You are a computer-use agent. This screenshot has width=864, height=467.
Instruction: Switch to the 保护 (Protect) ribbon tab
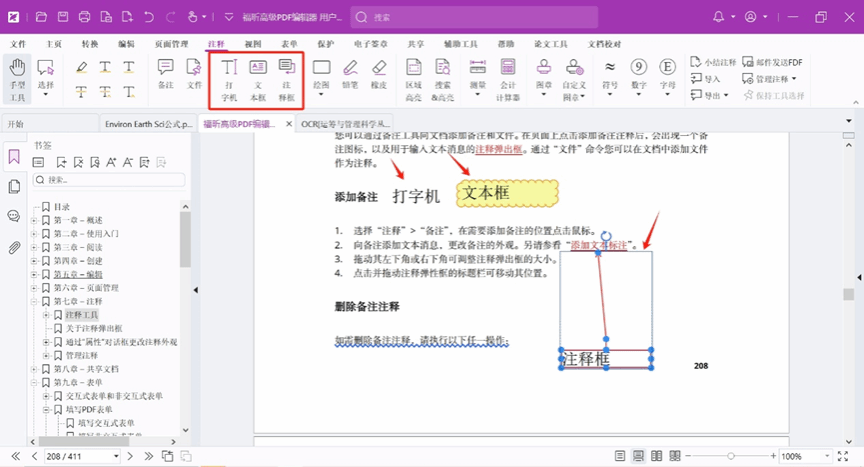click(325, 44)
